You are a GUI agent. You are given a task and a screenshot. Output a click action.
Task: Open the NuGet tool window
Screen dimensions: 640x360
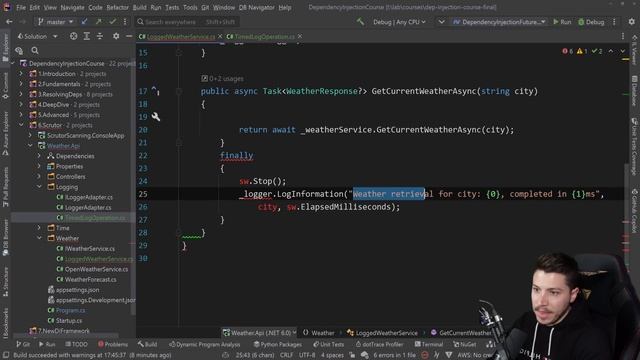coord(464,344)
